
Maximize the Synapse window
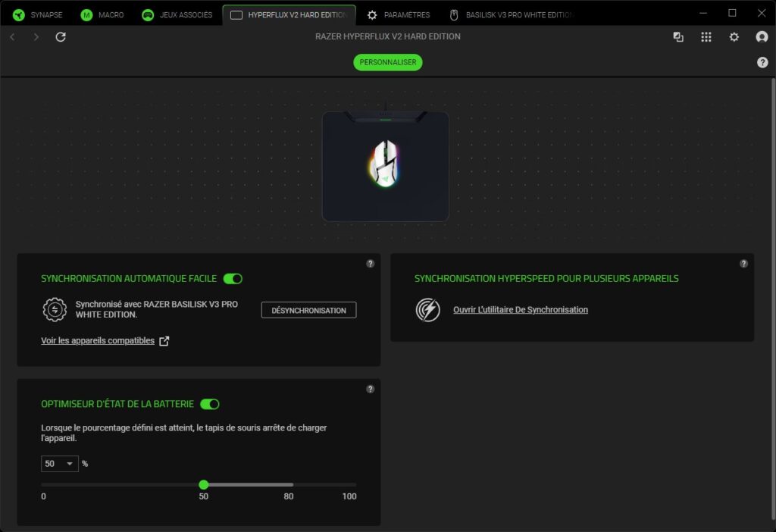[x=733, y=13]
